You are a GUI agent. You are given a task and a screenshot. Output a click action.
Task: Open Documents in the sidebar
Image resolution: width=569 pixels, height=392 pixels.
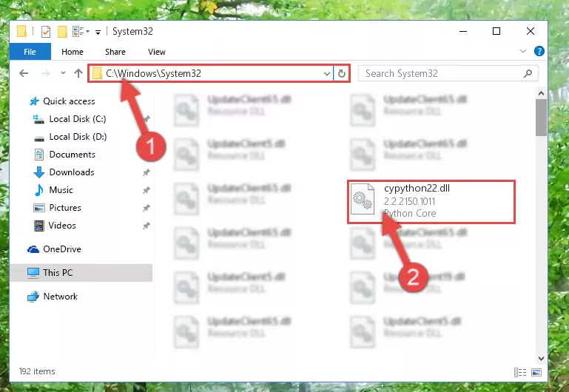(72, 155)
